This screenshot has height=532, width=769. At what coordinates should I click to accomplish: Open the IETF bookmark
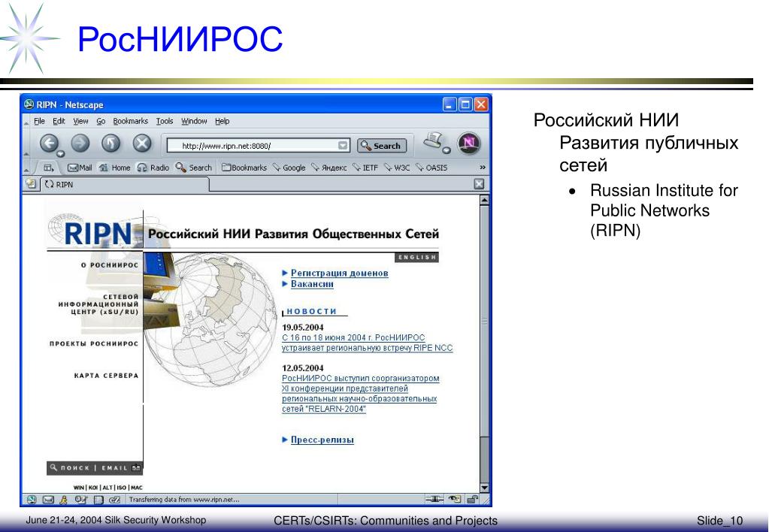coord(365,168)
